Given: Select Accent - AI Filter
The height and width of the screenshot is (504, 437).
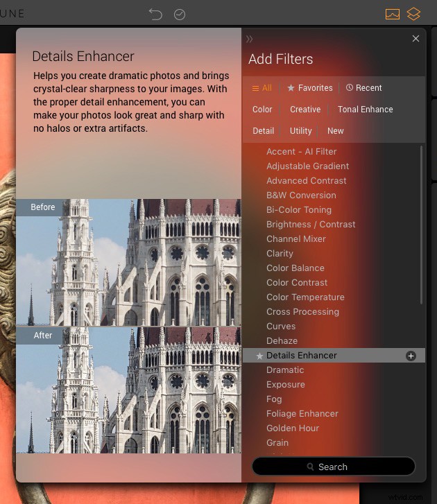Looking at the screenshot, I should (301, 152).
